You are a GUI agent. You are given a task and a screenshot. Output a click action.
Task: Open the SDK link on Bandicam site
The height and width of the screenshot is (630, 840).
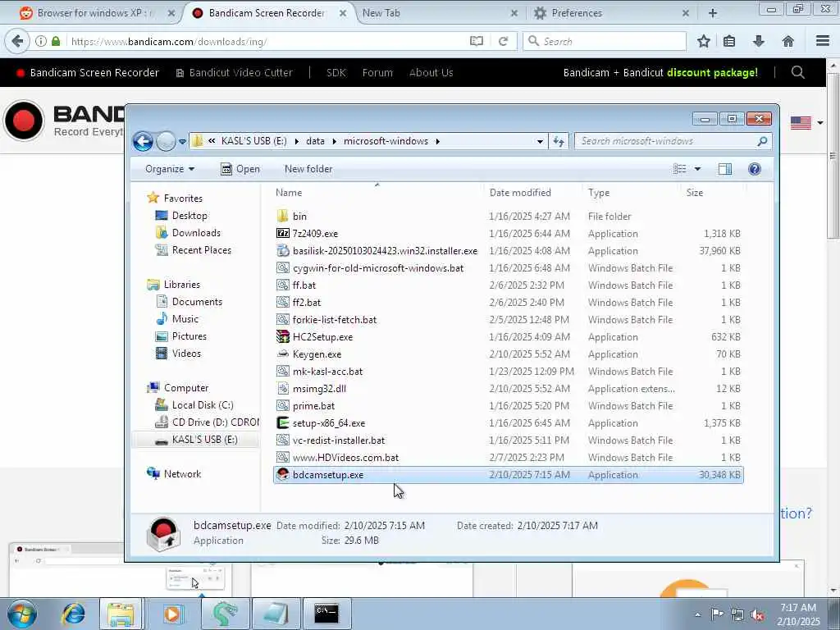(336, 73)
